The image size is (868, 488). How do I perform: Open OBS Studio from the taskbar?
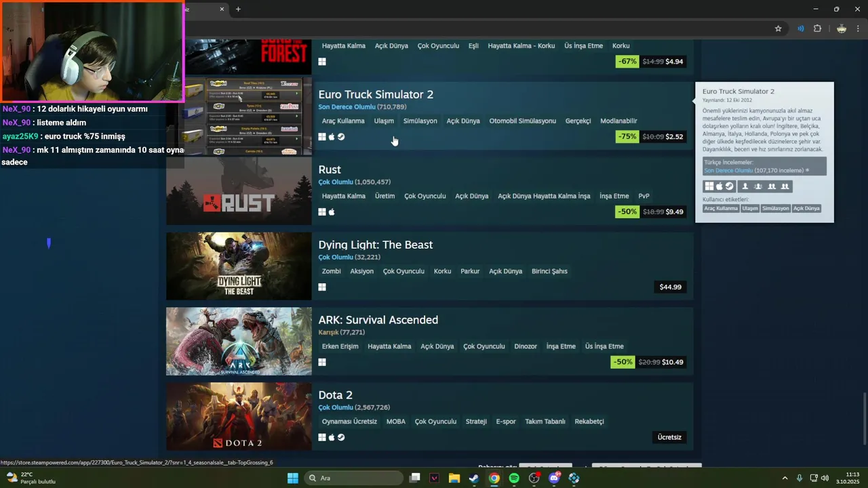(534, 478)
